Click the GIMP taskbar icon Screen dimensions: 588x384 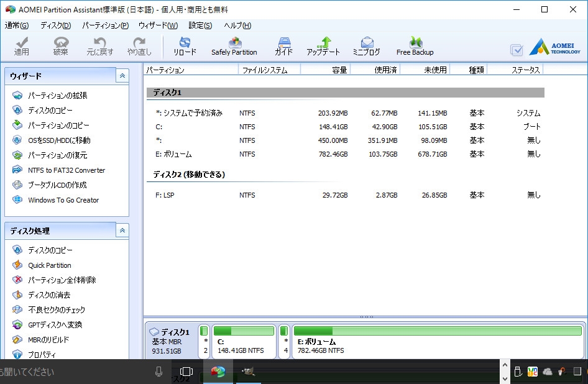(248, 372)
